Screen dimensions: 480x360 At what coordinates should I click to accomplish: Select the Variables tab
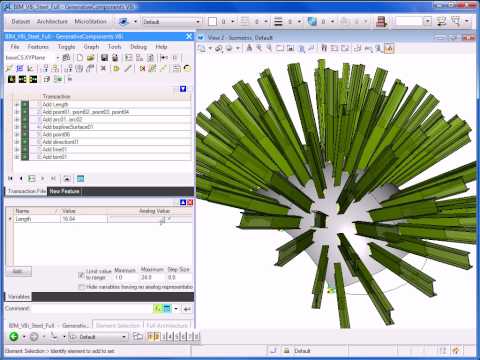click(x=19, y=296)
